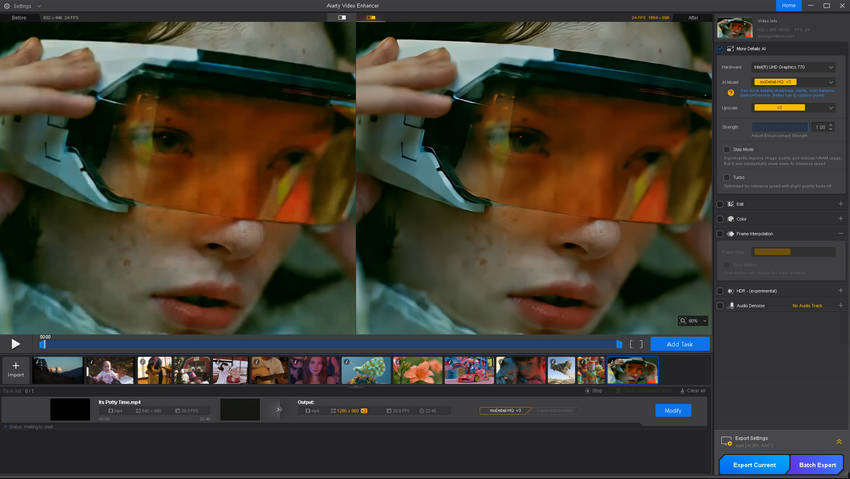
Task: Click the More Details AI section icon
Action: point(730,49)
